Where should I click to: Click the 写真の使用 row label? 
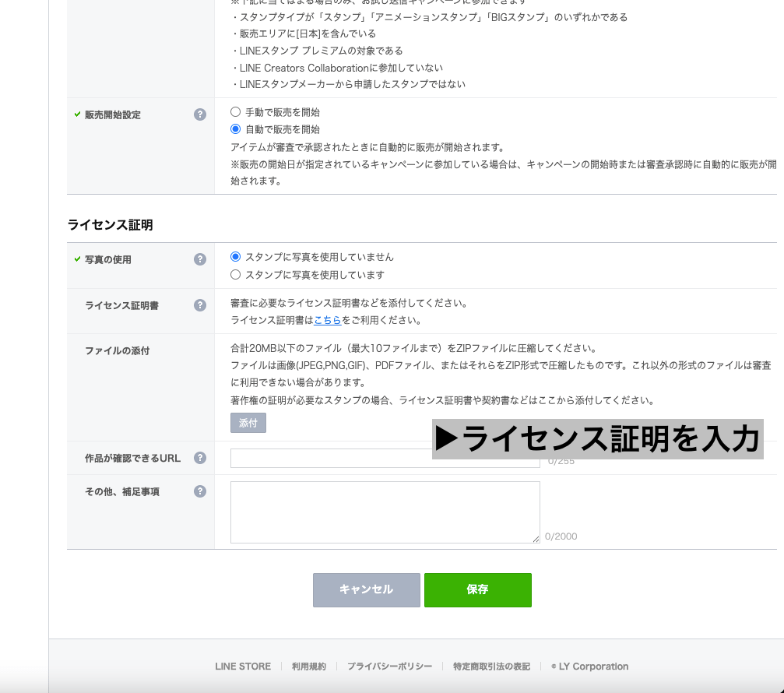(108, 259)
